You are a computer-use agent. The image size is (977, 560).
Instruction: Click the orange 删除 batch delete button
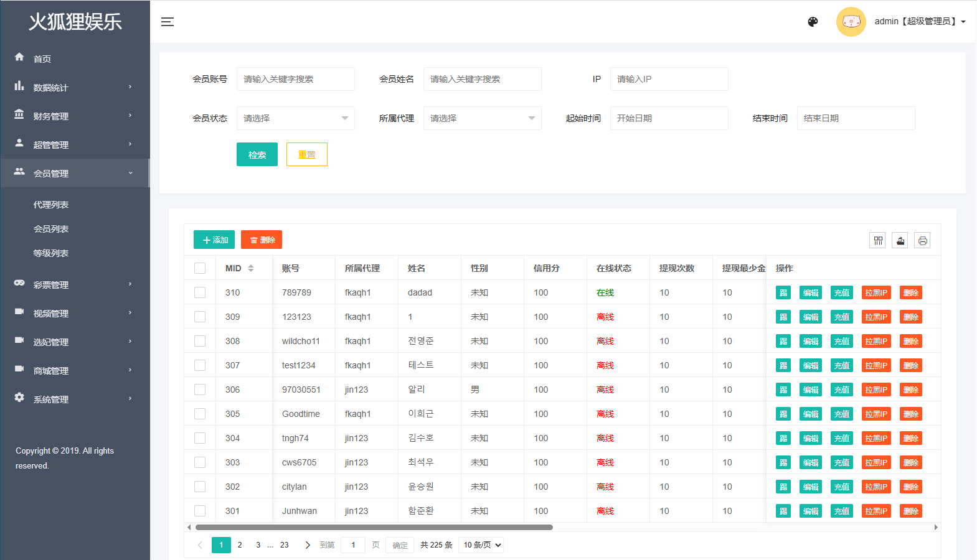coord(262,240)
